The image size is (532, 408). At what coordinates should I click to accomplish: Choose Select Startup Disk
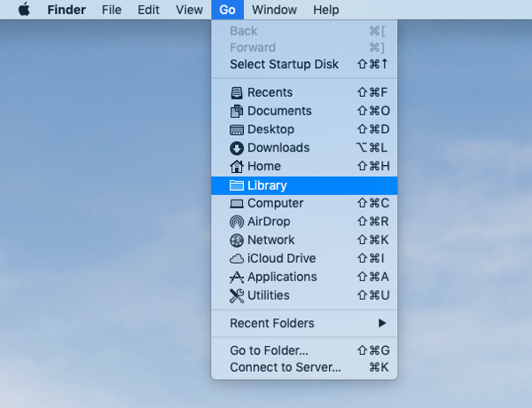(x=304, y=64)
